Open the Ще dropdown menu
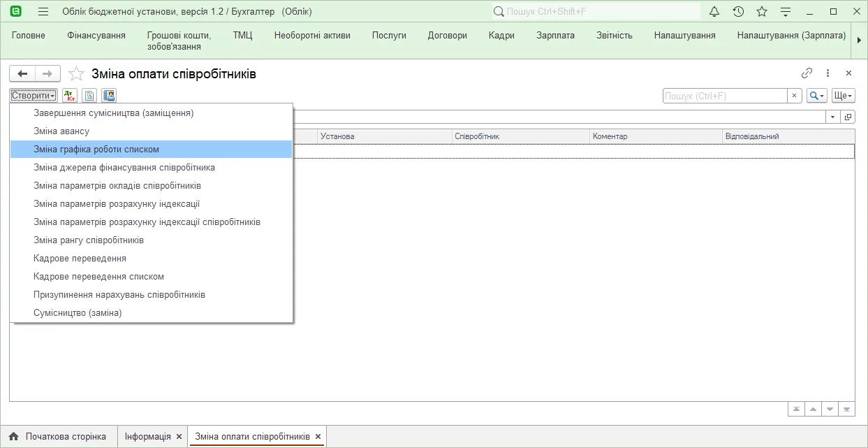Image resolution: width=868 pixels, height=448 pixels. pos(844,96)
